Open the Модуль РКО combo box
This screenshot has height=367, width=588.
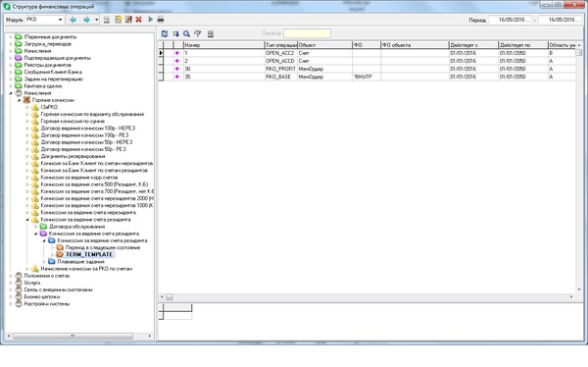click(60, 20)
